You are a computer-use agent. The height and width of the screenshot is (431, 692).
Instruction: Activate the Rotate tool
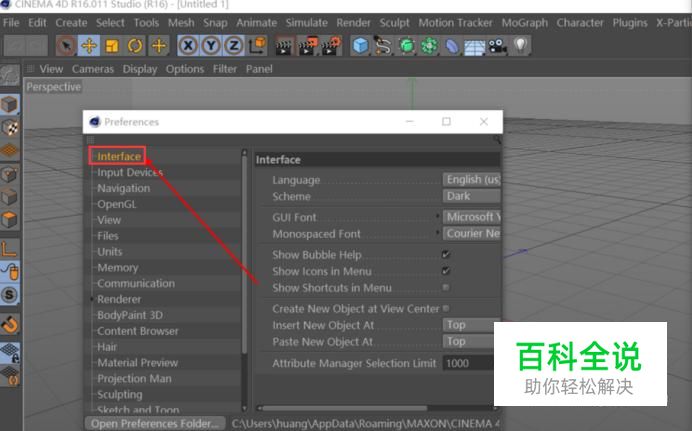135,45
